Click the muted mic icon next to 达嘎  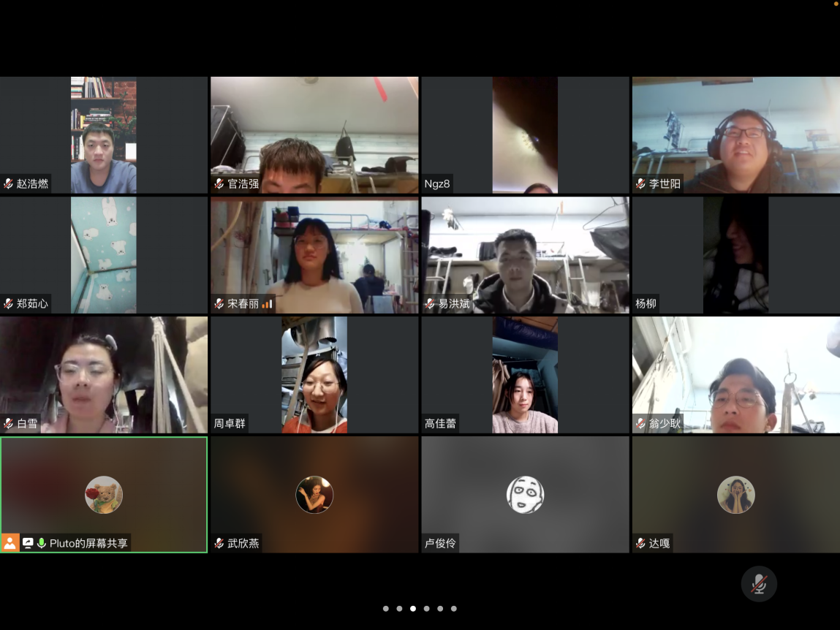pyautogui.click(x=640, y=543)
